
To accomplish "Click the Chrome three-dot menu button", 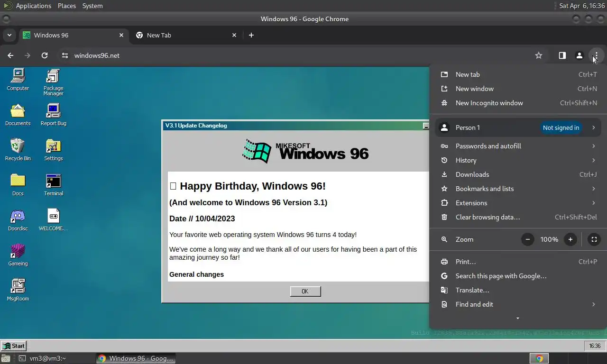I will pos(596,55).
